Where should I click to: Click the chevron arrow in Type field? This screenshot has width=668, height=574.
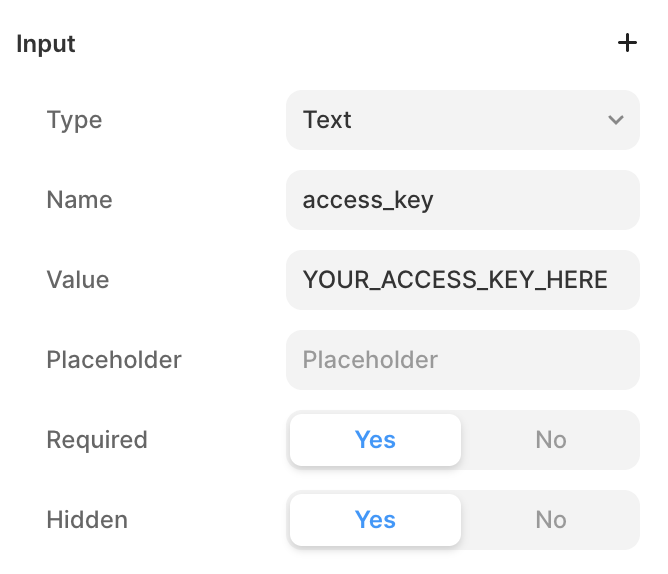coord(616,120)
